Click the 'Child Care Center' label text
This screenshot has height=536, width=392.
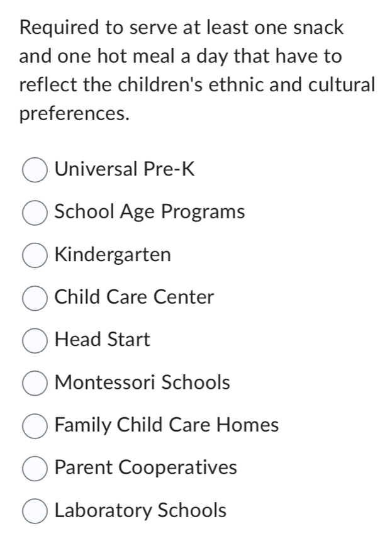135,297
